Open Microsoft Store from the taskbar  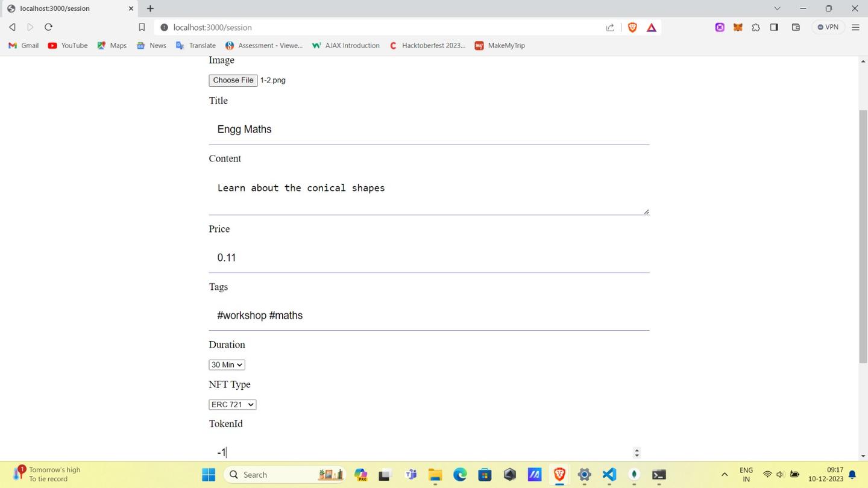(x=485, y=475)
